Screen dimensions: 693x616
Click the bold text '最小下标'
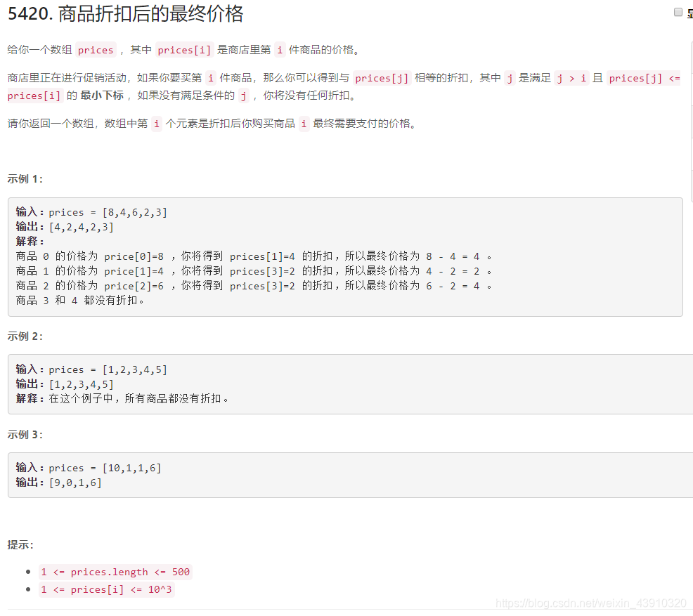click(x=102, y=96)
